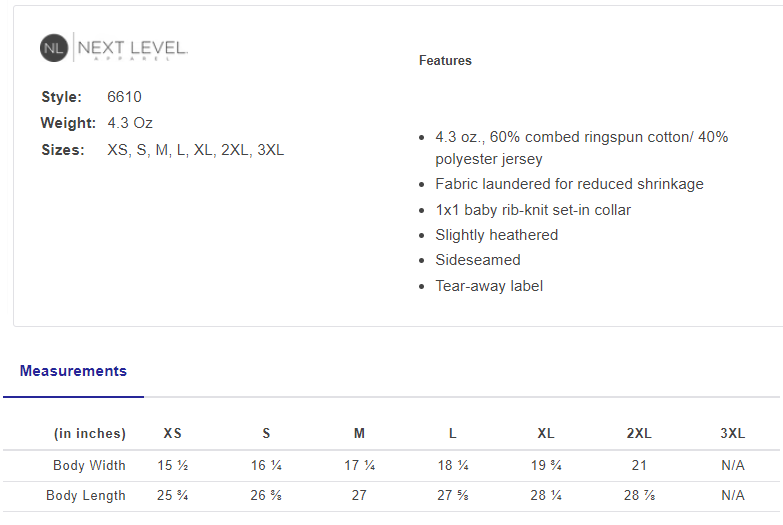Click the Body Length row label

click(x=86, y=495)
